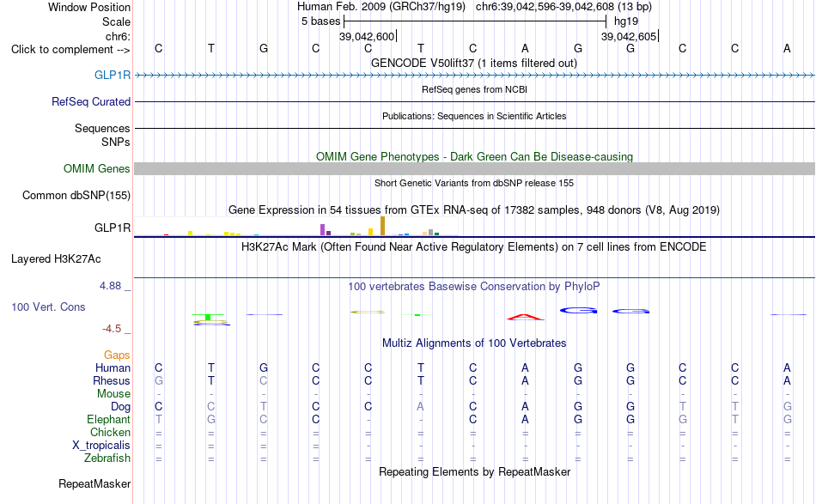Screen dimensions: 816x504
Task: Click the Human species label
Action: 113,367
